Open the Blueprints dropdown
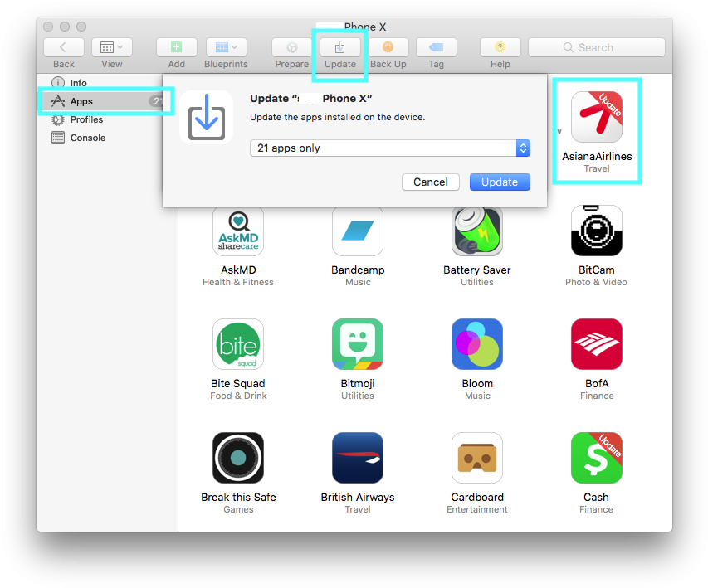 pos(227,47)
